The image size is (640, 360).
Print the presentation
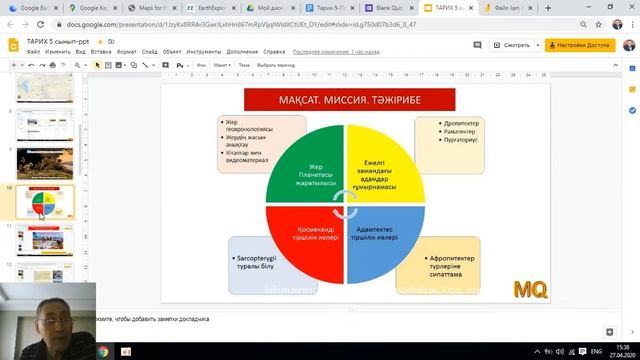[x=53, y=65]
